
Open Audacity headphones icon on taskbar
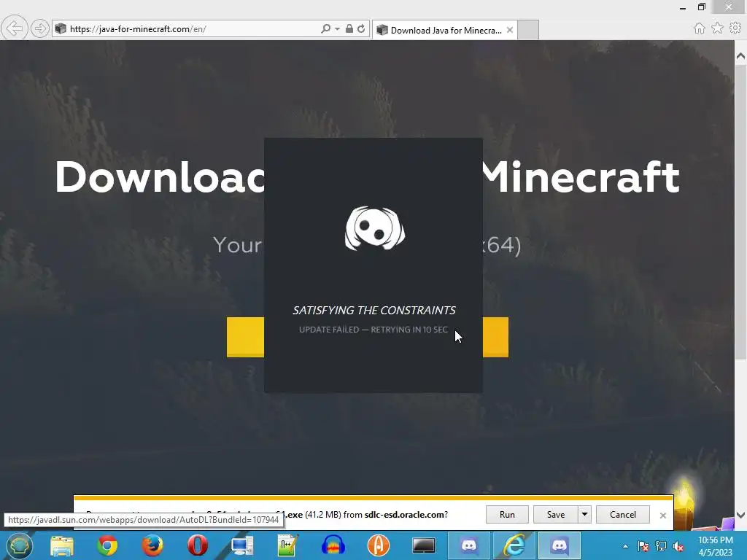pyautogui.click(x=333, y=545)
